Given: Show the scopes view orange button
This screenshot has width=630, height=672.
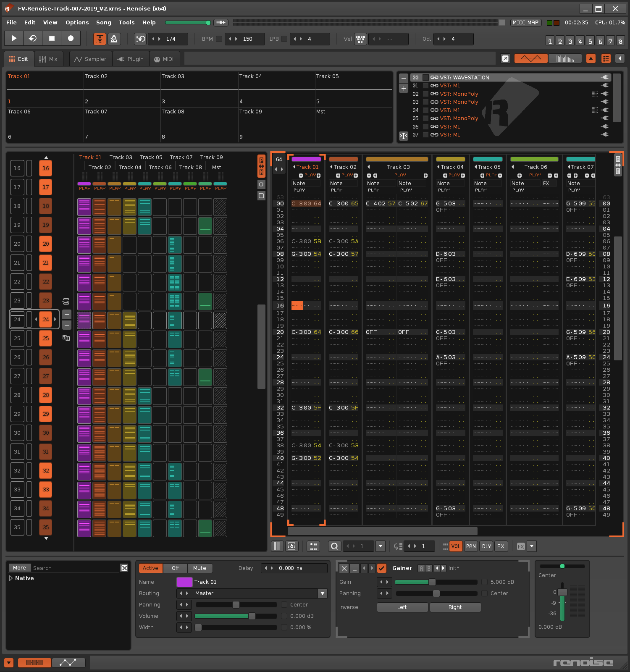Looking at the screenshot, I should (x=531, y=58).
